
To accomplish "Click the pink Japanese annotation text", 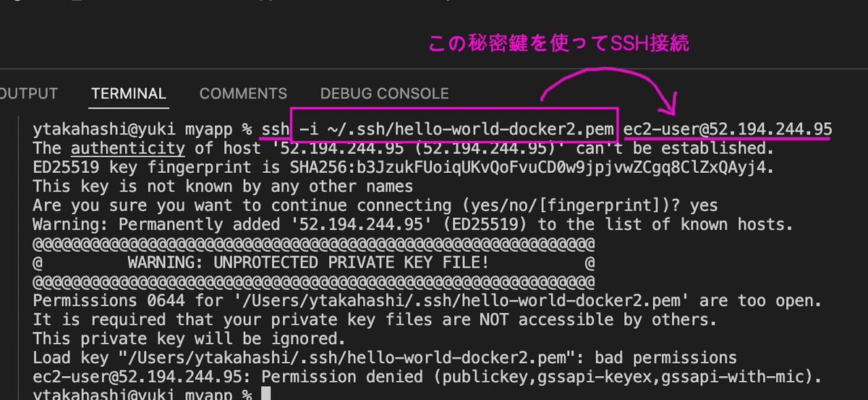I will point(560,44).
